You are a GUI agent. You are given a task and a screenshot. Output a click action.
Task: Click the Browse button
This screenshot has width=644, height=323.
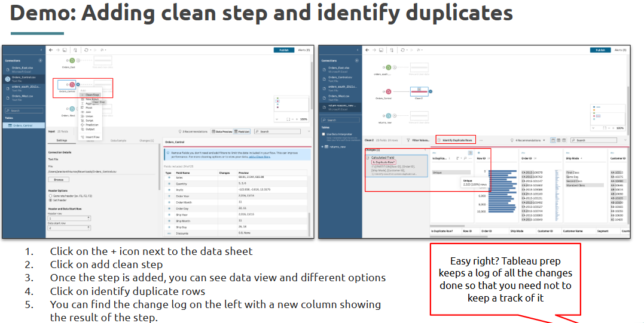click(x=59, y=180)
